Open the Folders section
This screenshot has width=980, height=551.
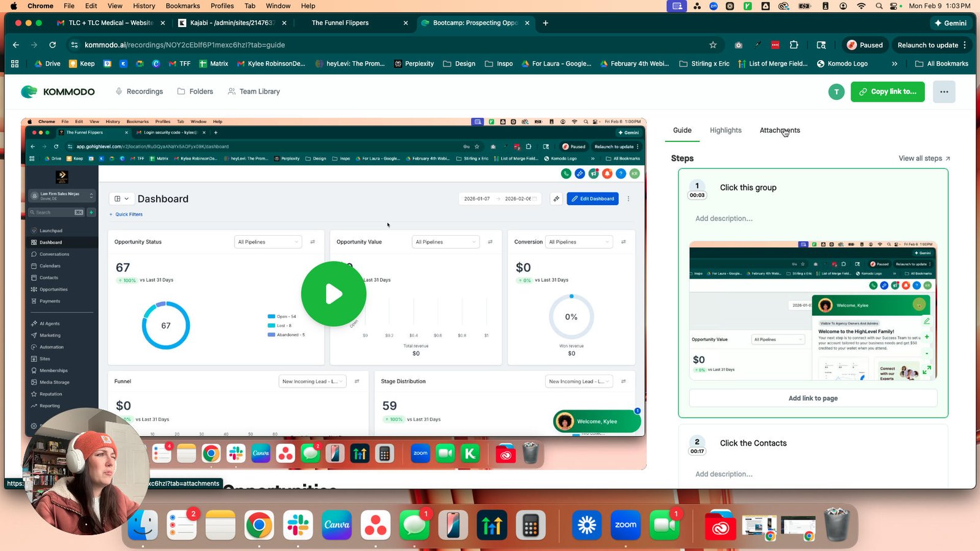(x=195, y=91)
